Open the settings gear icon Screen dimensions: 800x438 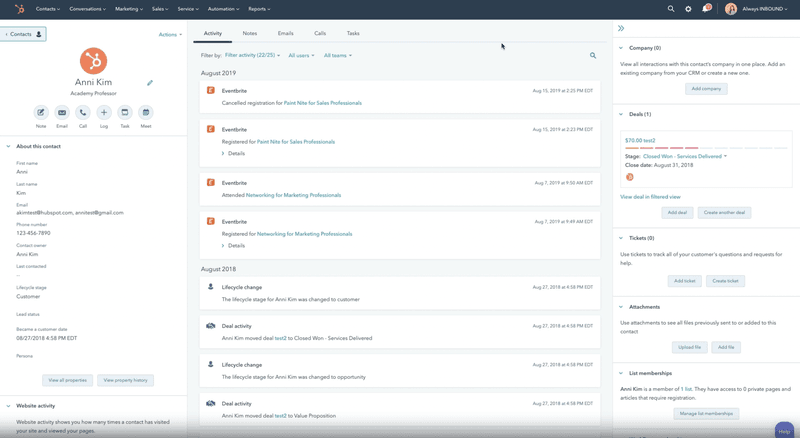(688, 9)
